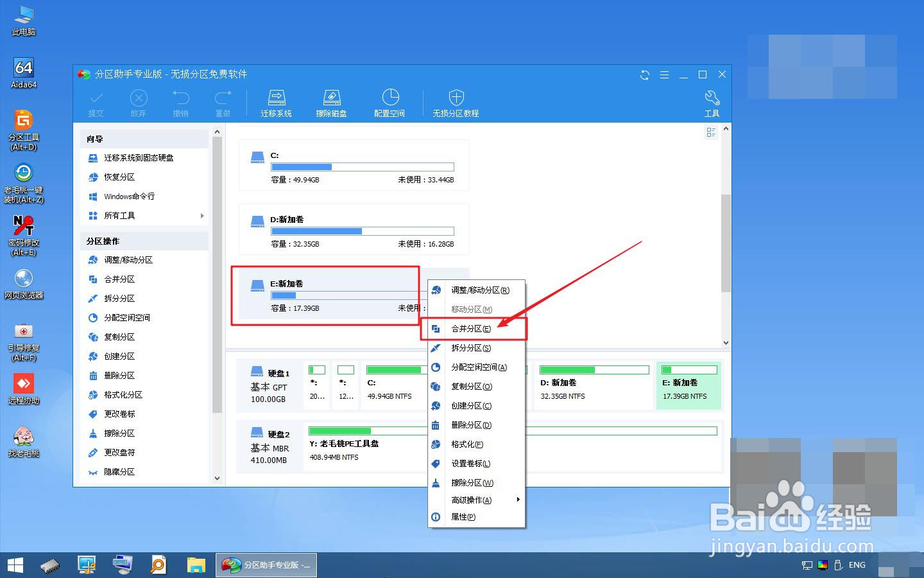Select 合并分区(E) in context menu

point(477,329)
